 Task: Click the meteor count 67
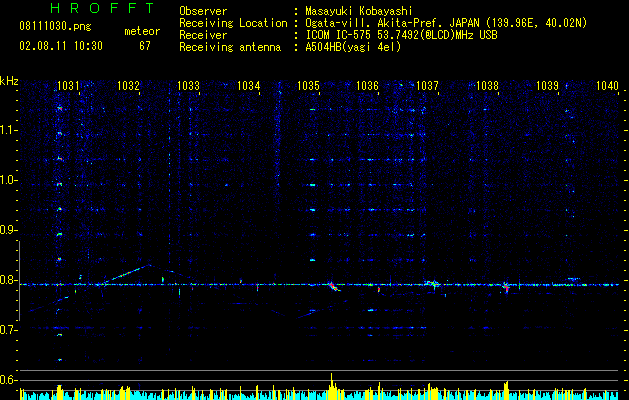coord(145,46)
